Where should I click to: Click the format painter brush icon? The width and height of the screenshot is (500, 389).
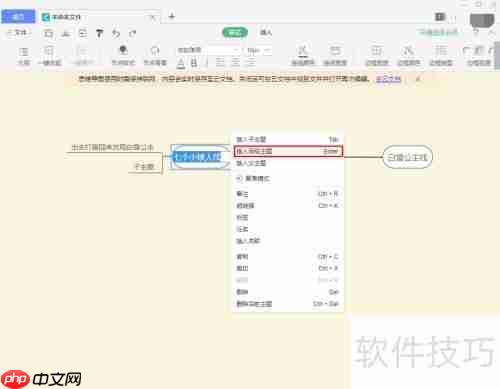click(99, 33)
